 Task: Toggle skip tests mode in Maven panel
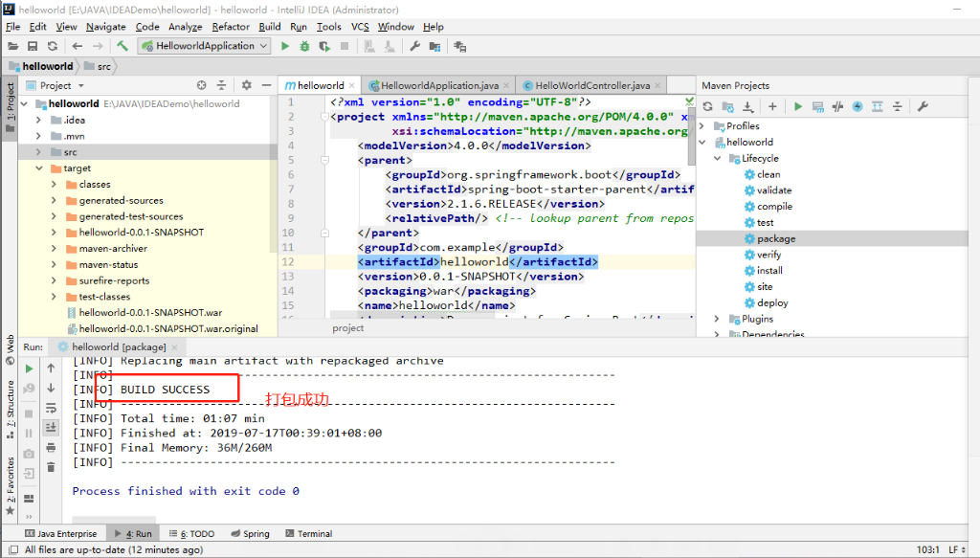tap(857, 107)
